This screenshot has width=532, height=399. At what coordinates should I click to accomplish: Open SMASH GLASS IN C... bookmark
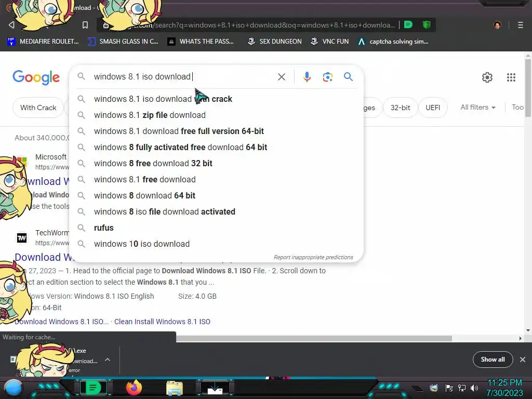pyautogui.click(x=123, y=42)
